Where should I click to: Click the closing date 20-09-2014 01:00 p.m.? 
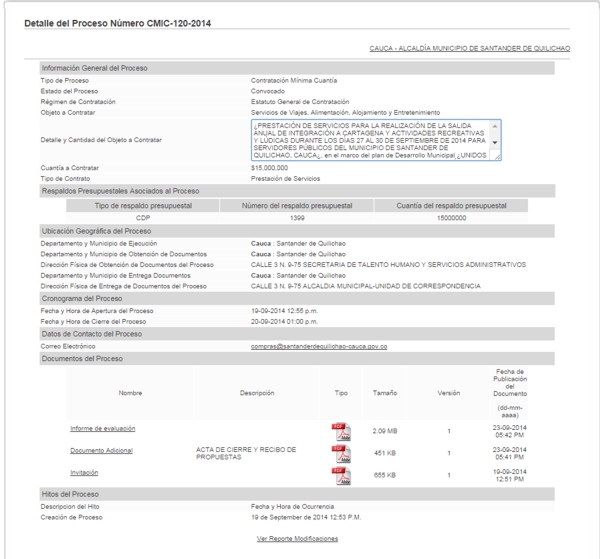pos(284,322)
